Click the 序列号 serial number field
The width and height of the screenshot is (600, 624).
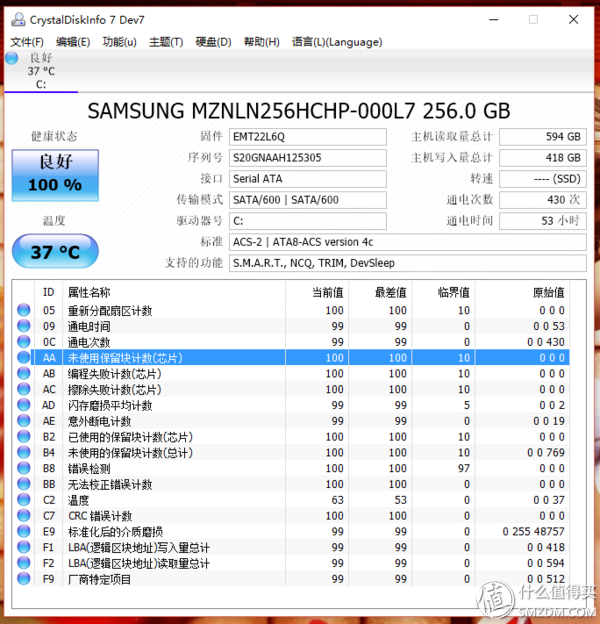coord(305,158)
